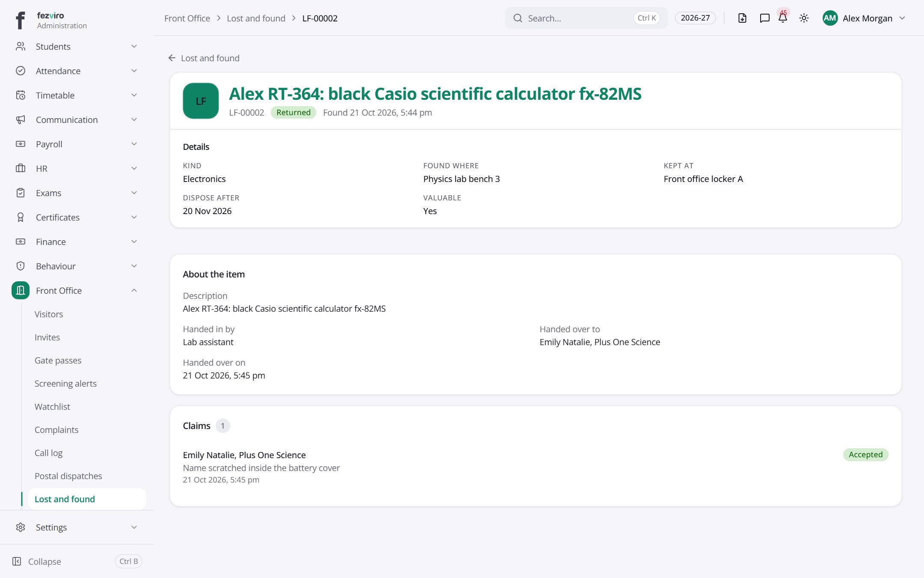Screen dimensions: 924x578
Task: Click the Behaviour shield icon
Action: (x=21, y=266)
